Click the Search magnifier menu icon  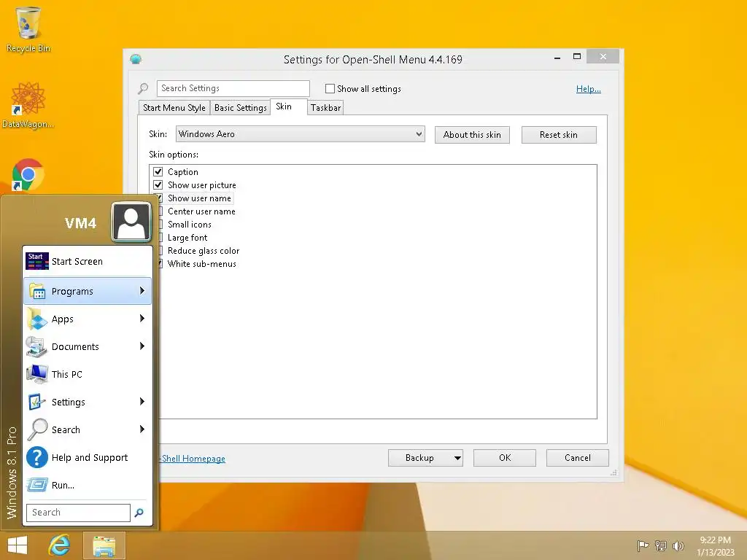(x=37, y=429)
